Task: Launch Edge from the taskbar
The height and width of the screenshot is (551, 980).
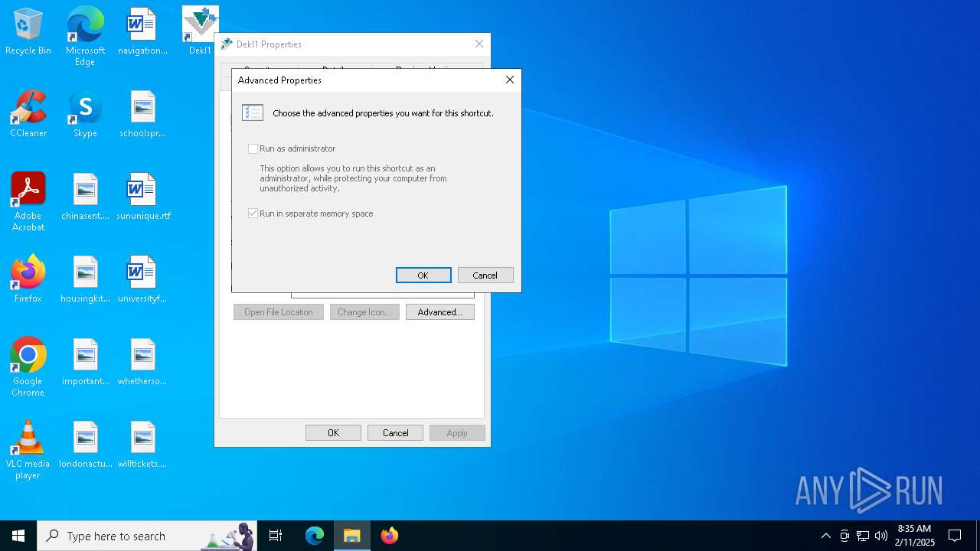Action: [315, 536]
